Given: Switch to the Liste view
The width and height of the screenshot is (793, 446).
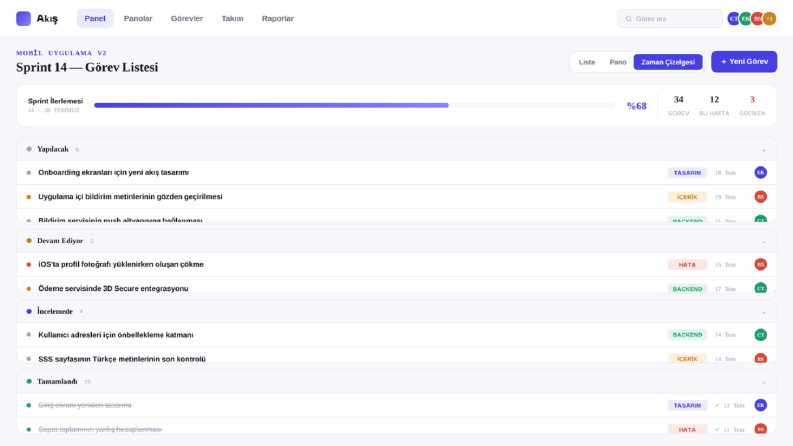Looking at the screenshot, I should click(x=587, y=62).
